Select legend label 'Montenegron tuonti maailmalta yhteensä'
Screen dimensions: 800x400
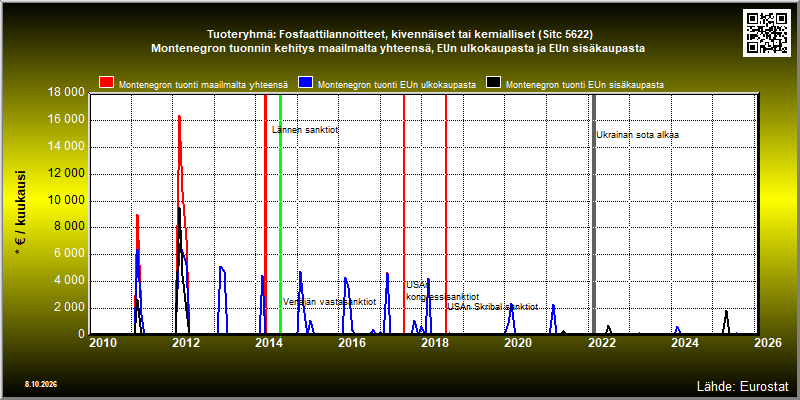pos(203,85)
